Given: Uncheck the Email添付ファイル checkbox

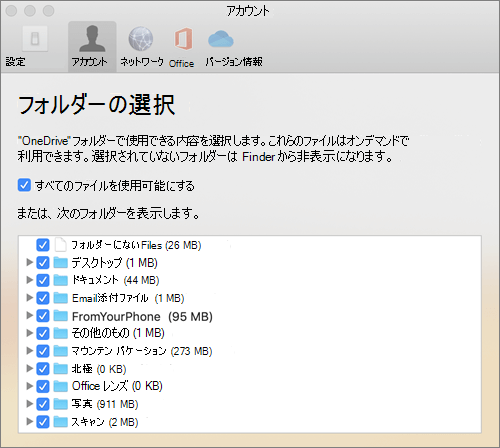Looking at the screenshot, I should (43, 298).
